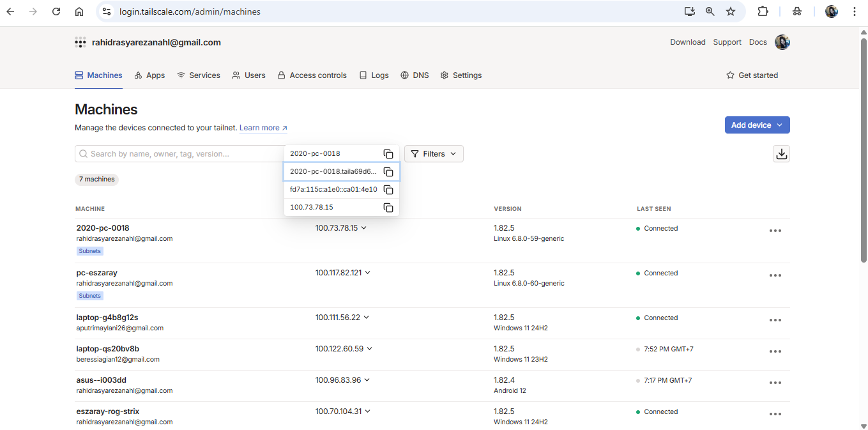The image size is (868, 430).
Task: Open the browser zoom control
Action: tap(710, 12)
